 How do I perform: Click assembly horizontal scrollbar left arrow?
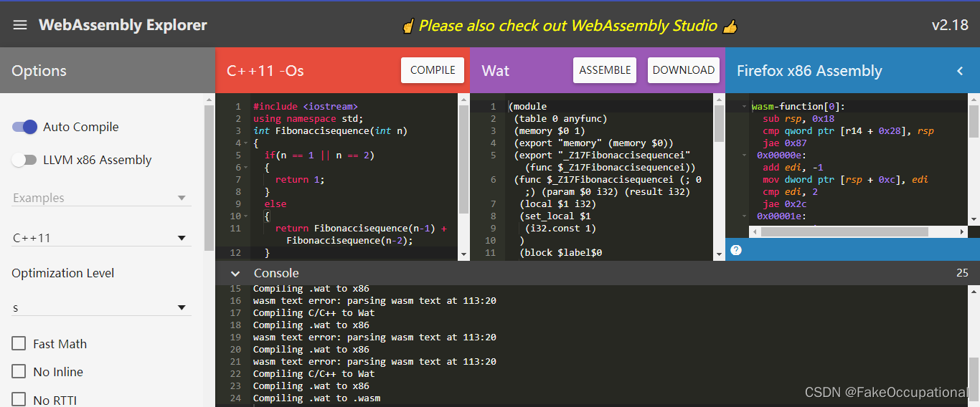pyautogui.click(x=754, y=232)
